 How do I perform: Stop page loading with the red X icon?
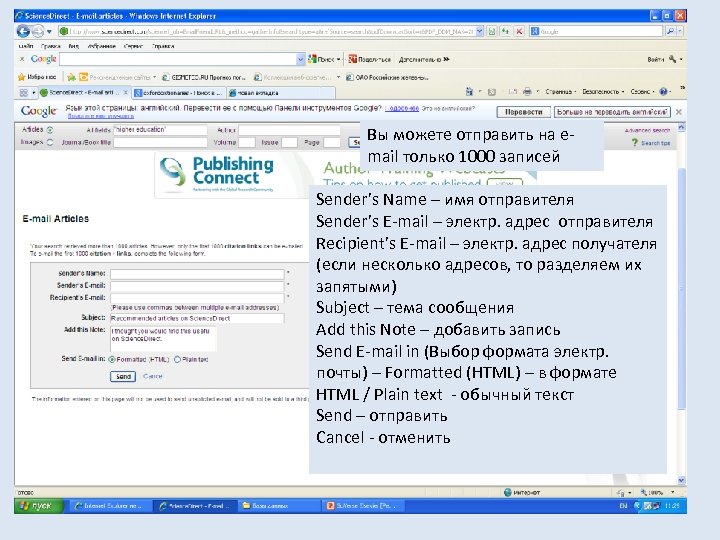519,31
